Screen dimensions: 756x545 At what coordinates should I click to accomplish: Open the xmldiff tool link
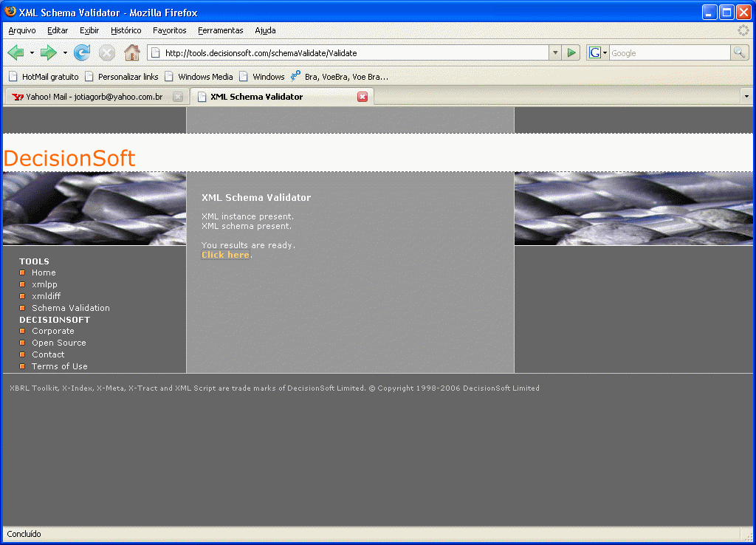pyautogui.click(x=47, y=296)
